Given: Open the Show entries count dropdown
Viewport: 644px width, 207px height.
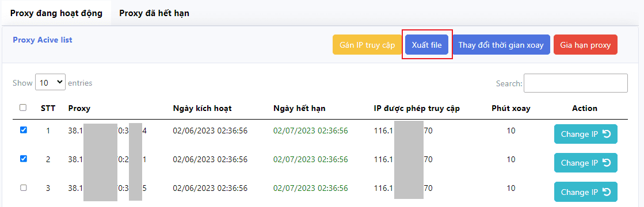Looking at the screenshot, I should [x=50, y=83].
